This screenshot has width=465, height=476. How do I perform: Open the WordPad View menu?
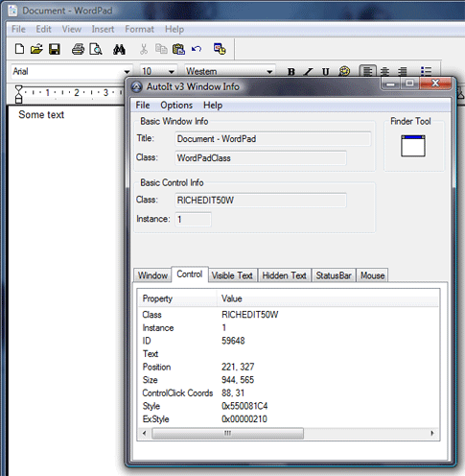pyautogui.click(x=72, y=29)
